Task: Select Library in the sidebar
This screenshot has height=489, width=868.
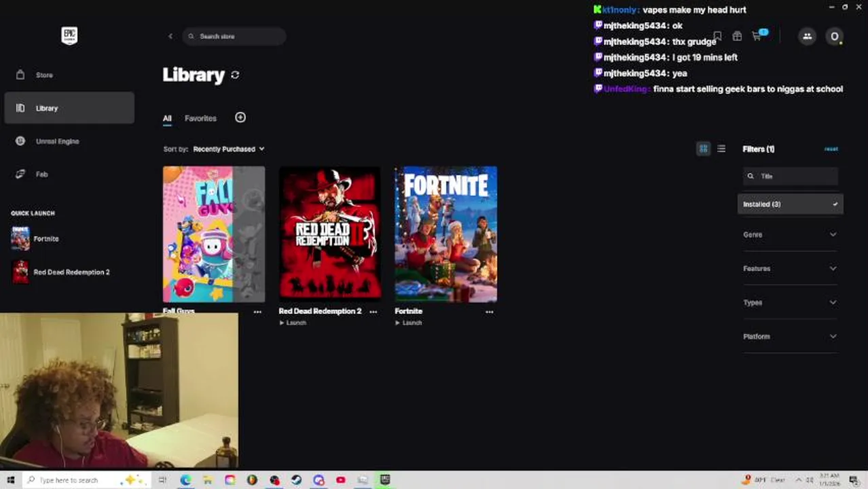Action: [x=69, y=108]
